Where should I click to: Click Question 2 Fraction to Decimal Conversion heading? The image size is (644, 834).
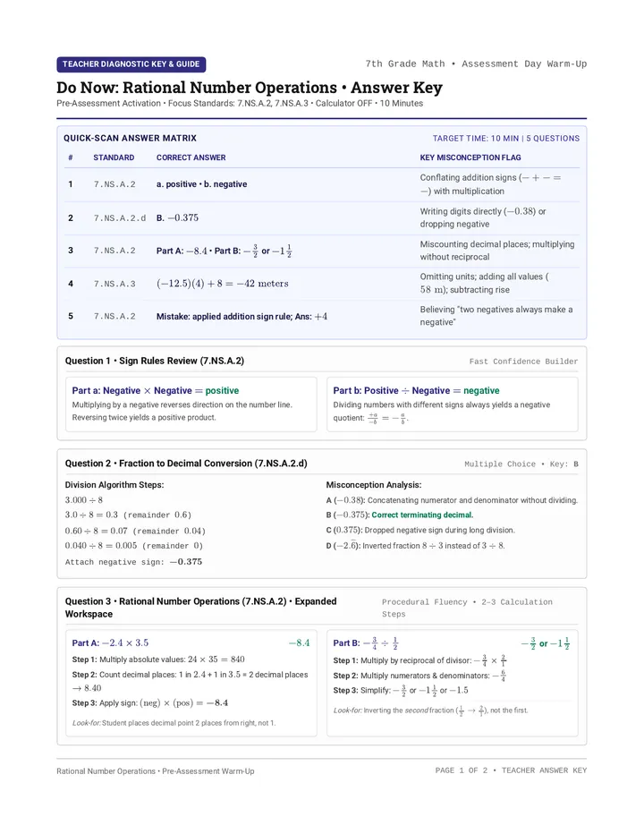coord(186,464)
